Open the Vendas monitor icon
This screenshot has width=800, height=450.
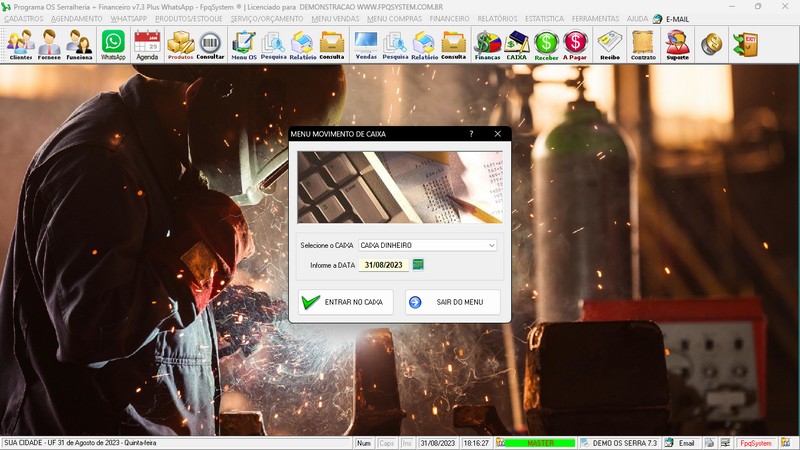click(366, 45)
